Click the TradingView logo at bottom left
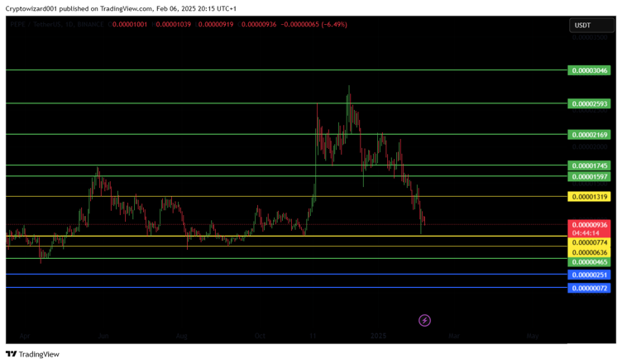Image resolution: width=622 pixels, height=364 pixels. click(33, 354)
